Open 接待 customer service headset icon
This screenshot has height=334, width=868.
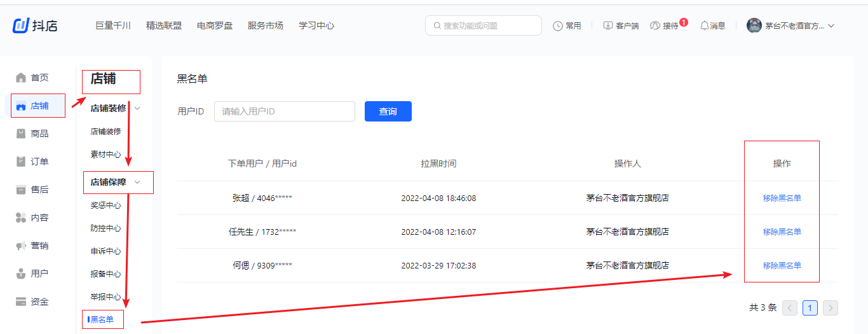655,26
